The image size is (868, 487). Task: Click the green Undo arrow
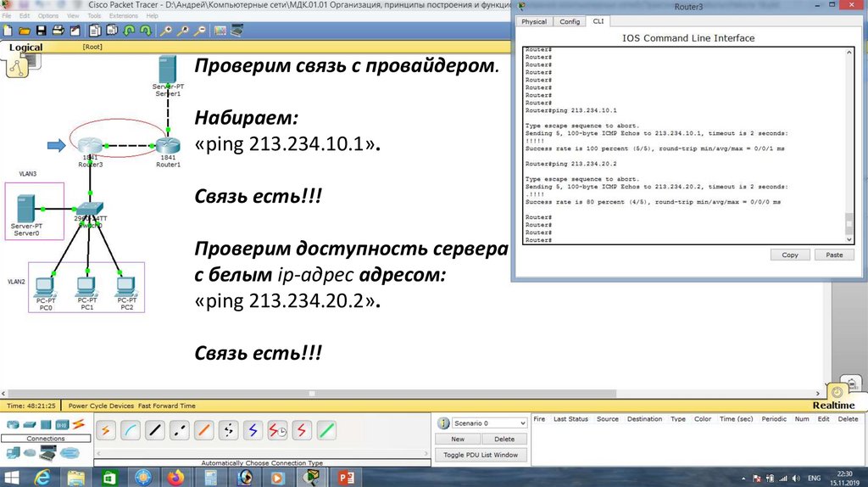pos(129,31)
